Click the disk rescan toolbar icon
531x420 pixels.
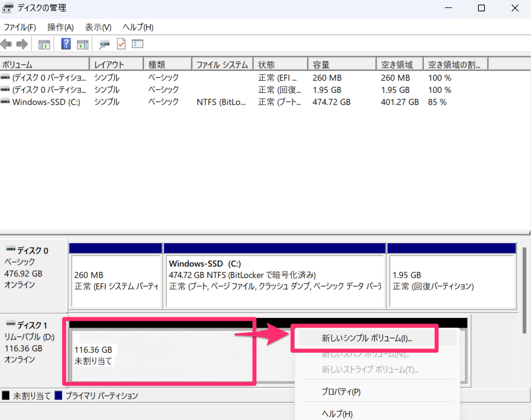pyautogui.click(x=104, y=44)
